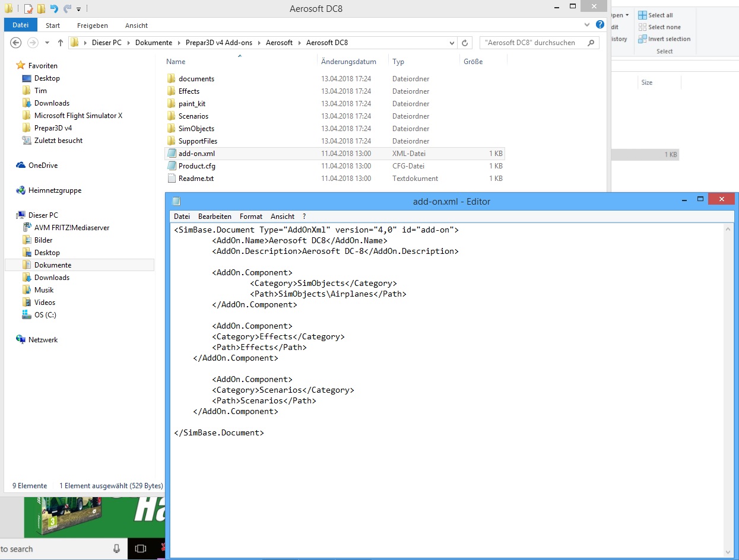Open Ansicht menu in Editor
This screenshot has width=739, height=560.
[283, 217]
